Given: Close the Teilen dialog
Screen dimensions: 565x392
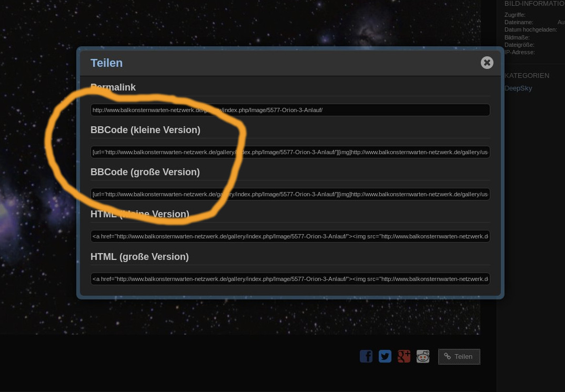Looking at the screenshot, I should pos(487,63).
